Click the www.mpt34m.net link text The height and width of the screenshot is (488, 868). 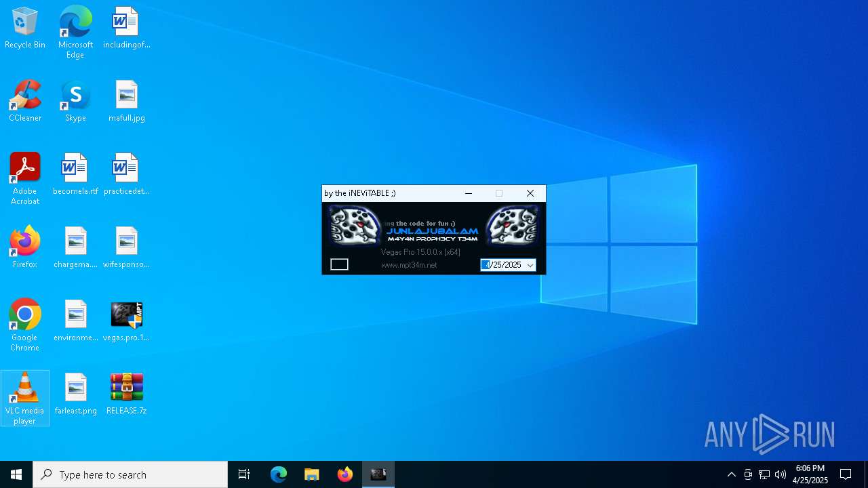click(x=409, y=265)
